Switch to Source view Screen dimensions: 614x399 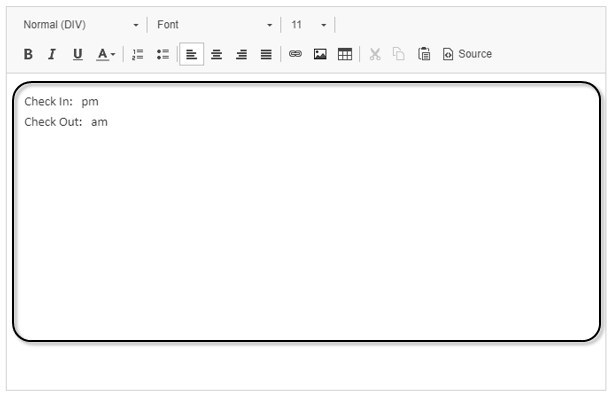coord(467,54)
